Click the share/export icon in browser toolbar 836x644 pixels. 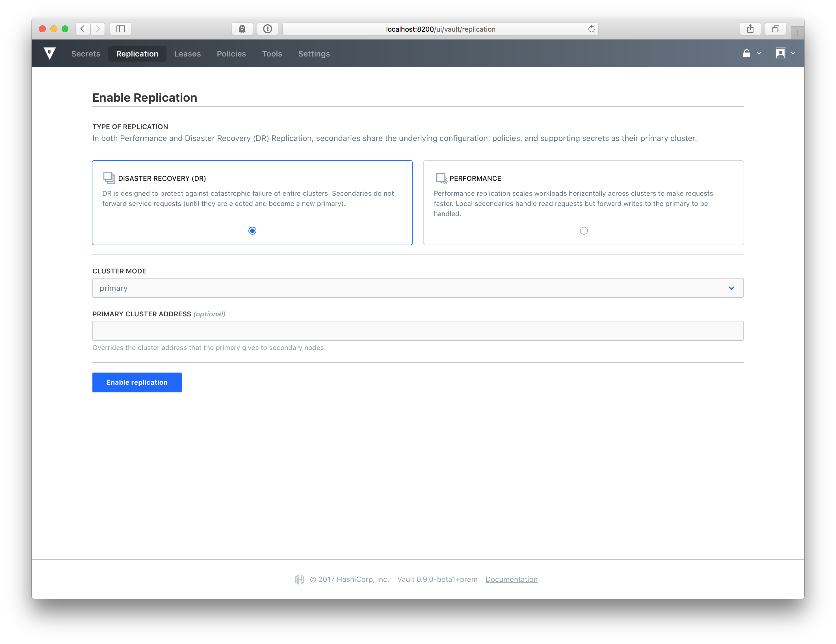(750, 29)
